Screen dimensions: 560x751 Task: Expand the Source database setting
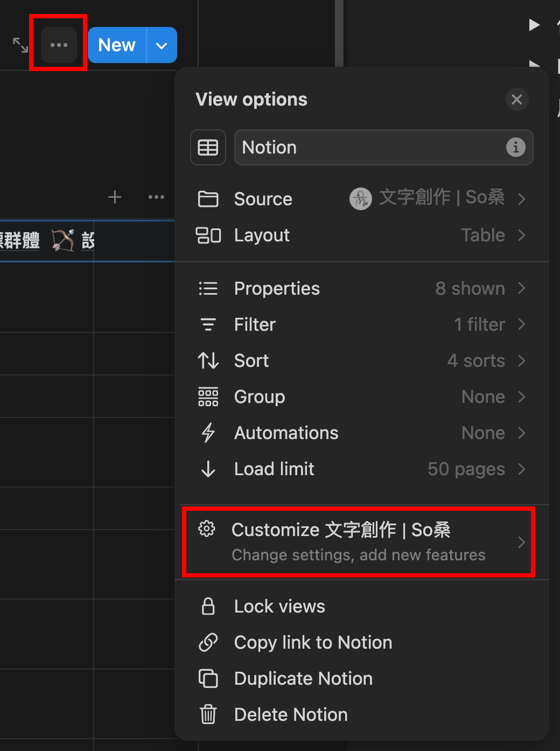click(361, 199)
